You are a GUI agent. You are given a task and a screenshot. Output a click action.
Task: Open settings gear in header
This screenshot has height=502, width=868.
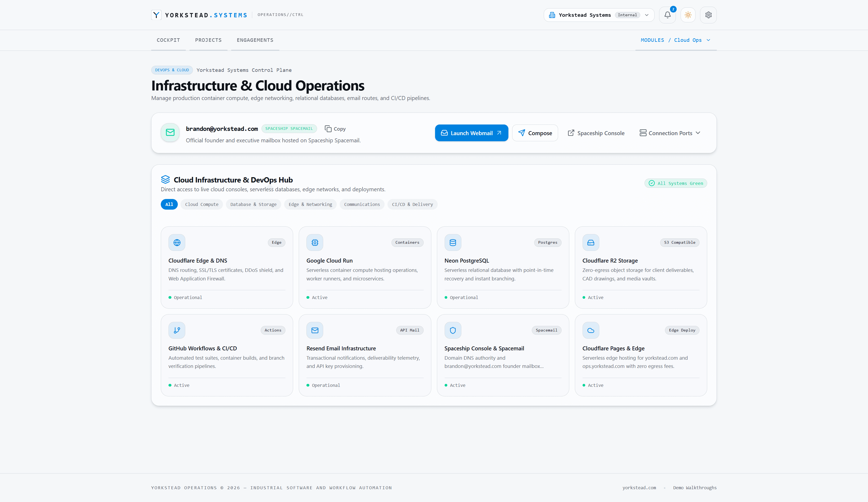coord(708,15)
